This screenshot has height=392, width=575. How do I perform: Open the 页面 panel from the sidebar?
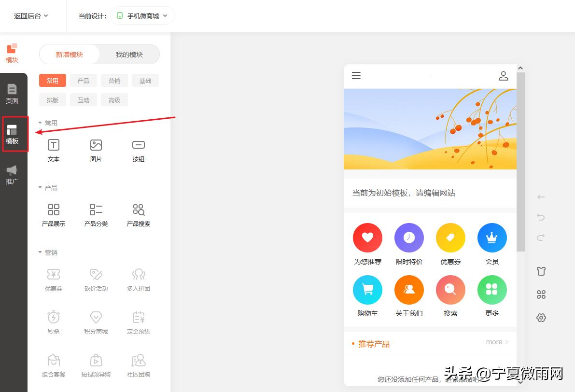click(13, 93)
